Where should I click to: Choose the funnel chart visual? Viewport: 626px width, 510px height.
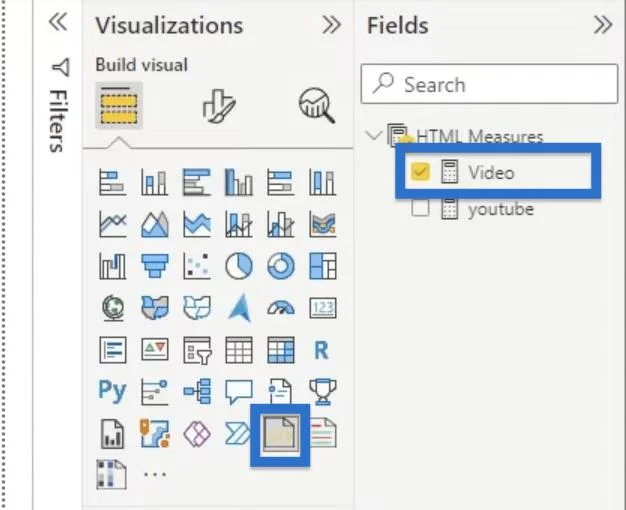[x=155, y=266]
